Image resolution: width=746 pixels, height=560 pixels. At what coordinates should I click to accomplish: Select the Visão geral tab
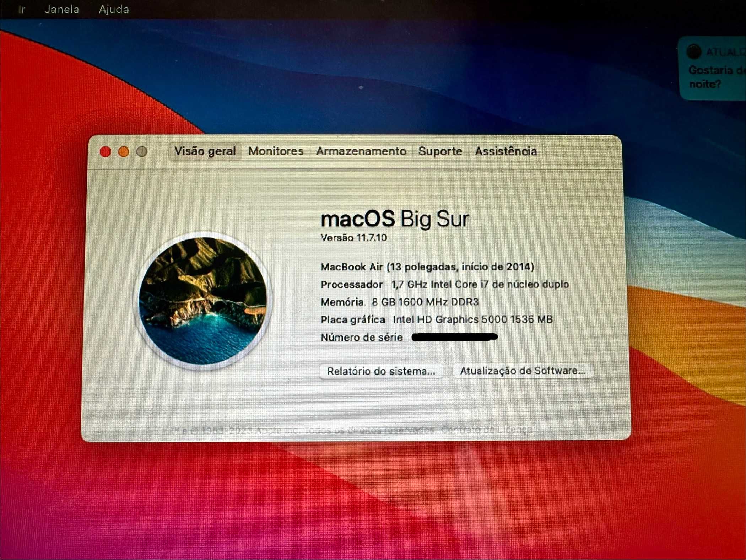point(205,151)
